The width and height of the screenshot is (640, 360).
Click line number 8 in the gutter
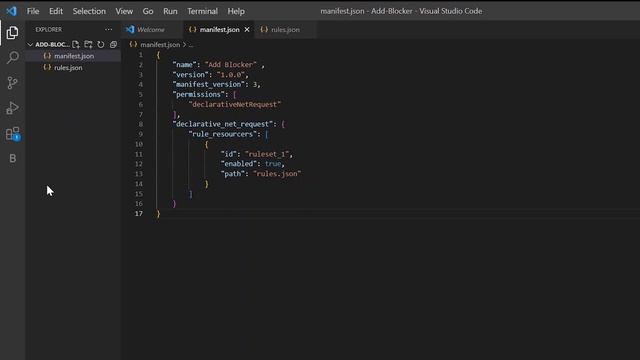140,124
